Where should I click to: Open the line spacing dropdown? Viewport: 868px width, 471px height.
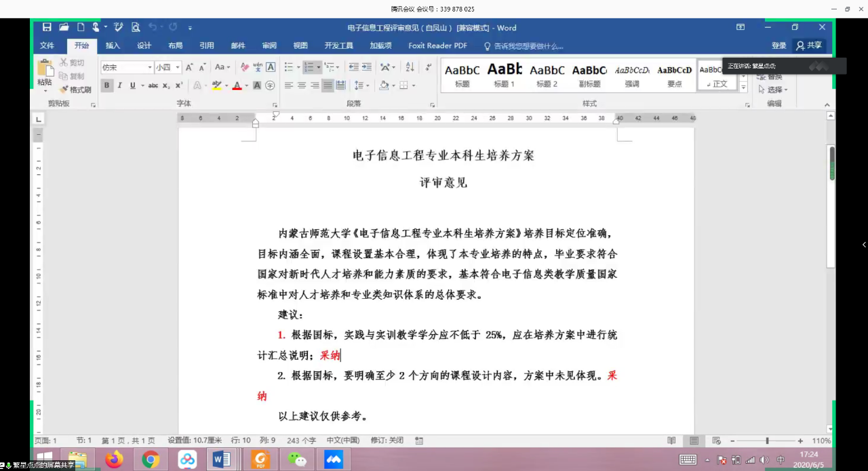[x=361, y=85]
